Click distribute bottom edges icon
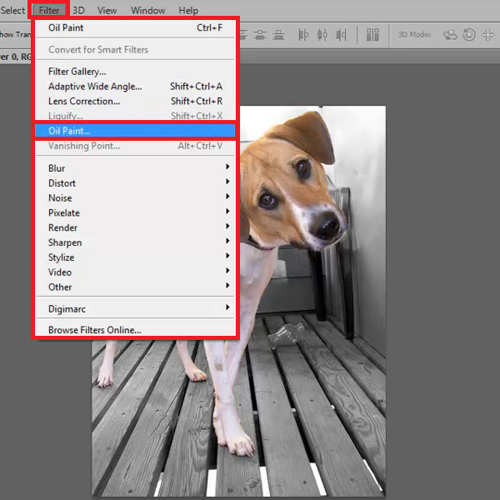 [278, 35]
